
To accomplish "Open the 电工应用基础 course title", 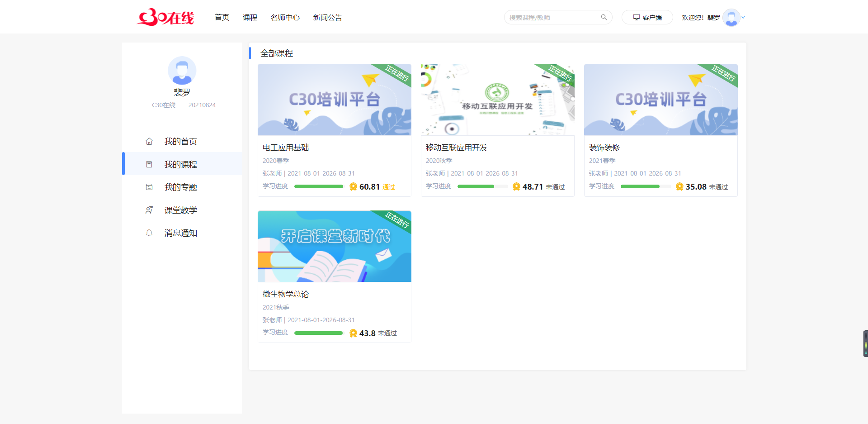I will [286, 148].
